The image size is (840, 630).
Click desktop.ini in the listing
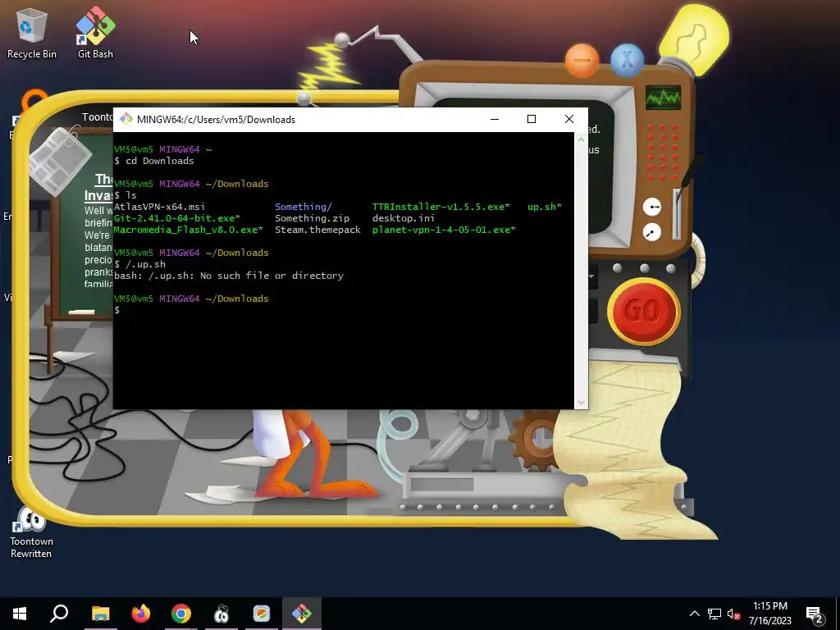click(404, 218)
